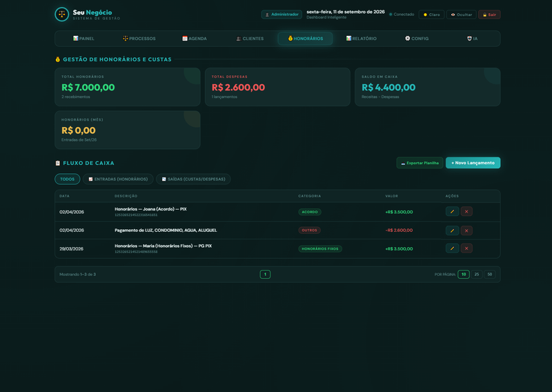Open the Painel tab
The image size is (552, 392).
[x=83, y=39]
